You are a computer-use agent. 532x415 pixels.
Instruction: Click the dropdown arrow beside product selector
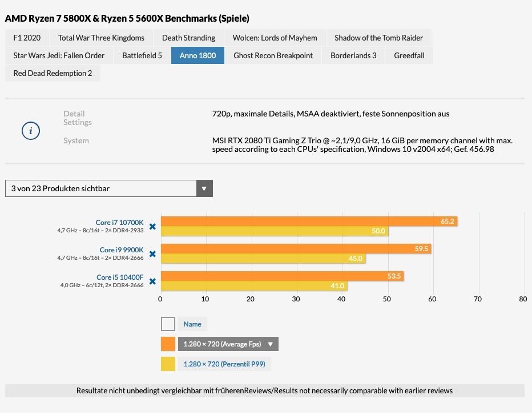204,188
